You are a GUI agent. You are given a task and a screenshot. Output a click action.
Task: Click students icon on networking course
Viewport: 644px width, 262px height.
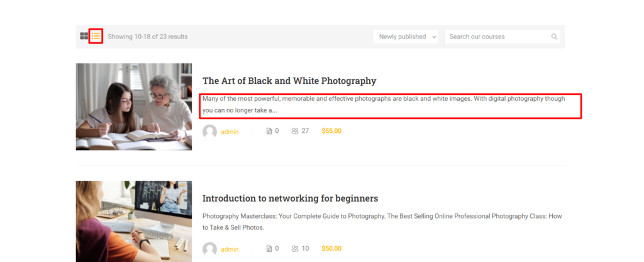pyautogui.click(x=295, y=249)
